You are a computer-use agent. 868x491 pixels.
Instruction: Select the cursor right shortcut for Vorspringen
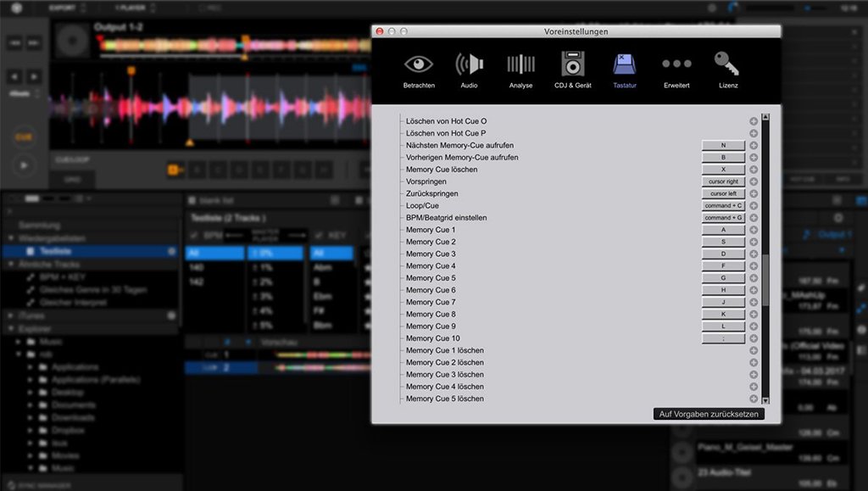(723, 181)
